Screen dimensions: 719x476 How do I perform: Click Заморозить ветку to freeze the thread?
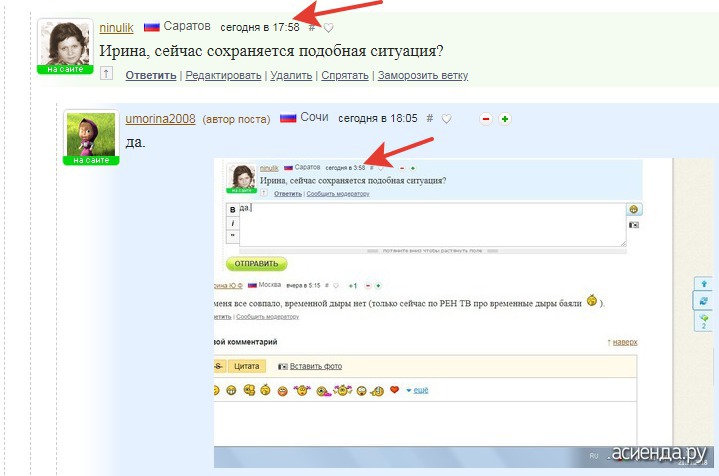423,75
